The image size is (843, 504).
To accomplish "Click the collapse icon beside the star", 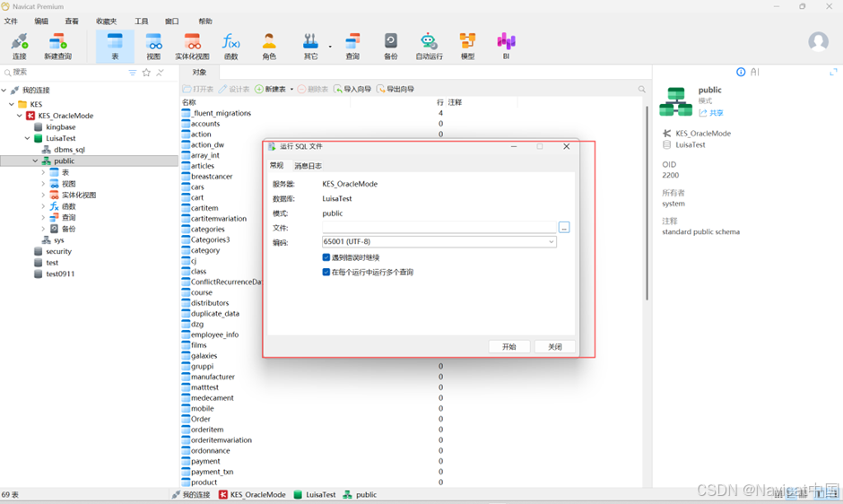I will coord(160,73).
